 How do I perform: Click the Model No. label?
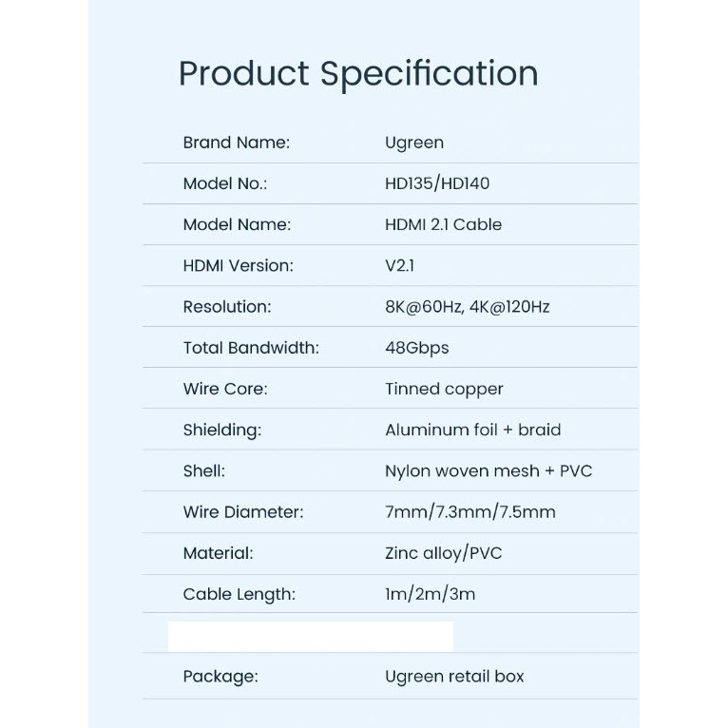(x=225, y=183)
